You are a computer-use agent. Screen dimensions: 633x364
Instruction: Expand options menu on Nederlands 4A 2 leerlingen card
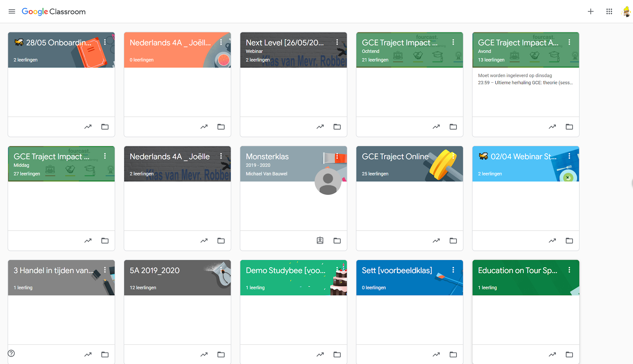pos(221,156)
